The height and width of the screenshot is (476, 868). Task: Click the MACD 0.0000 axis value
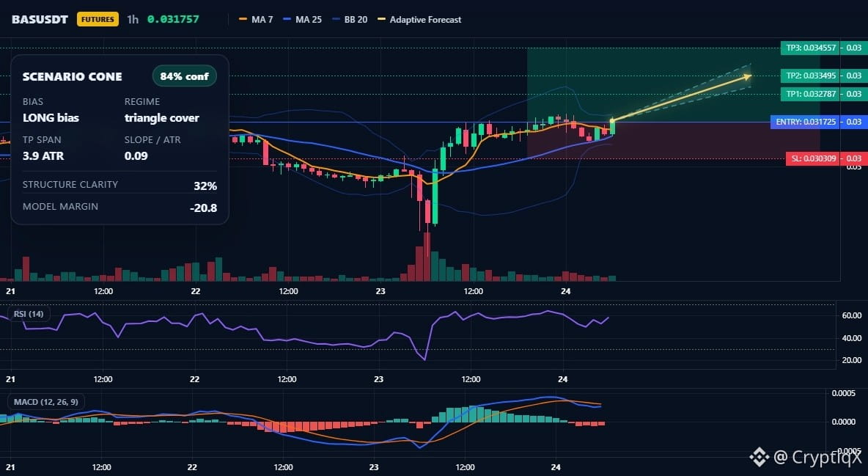tap(844, 422)
